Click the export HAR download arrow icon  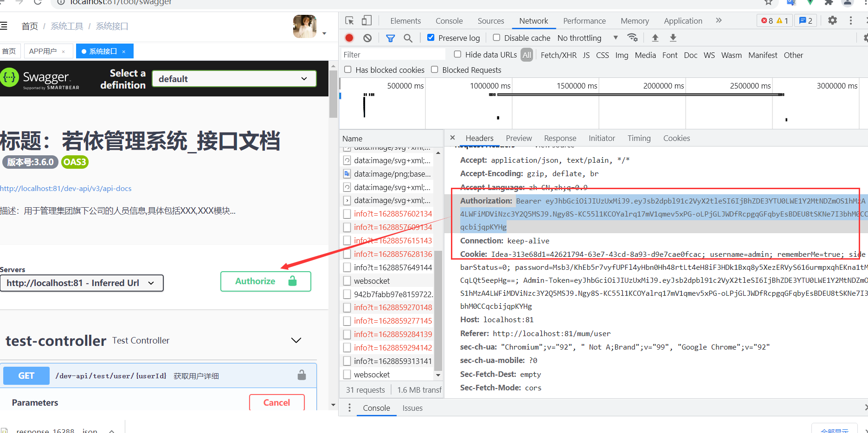coord(673,38)
